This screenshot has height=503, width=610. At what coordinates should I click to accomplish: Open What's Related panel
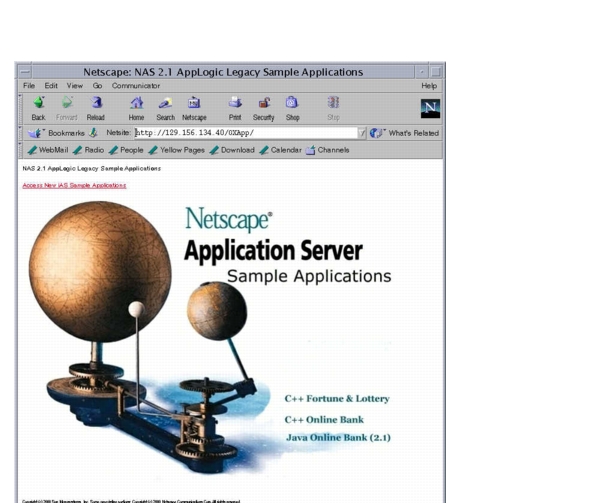405,133
